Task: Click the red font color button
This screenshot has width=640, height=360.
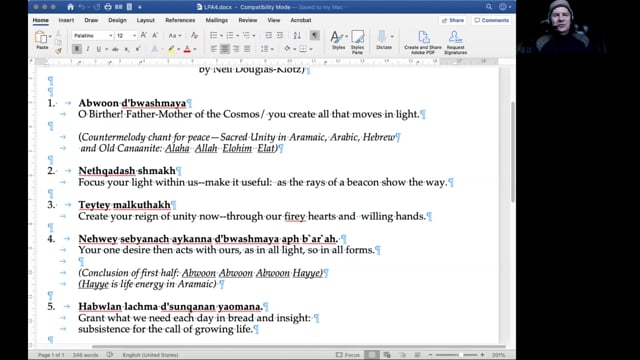Action: coord(187,49)
